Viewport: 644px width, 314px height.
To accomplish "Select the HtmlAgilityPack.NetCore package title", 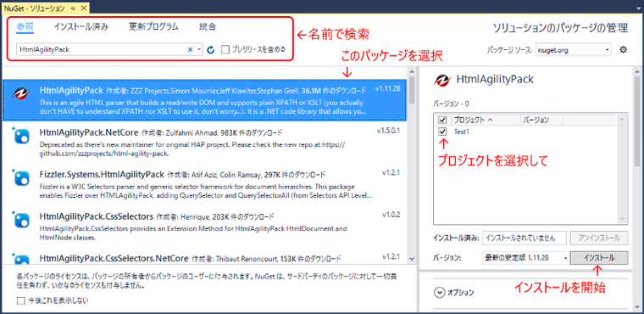I will click(88, 133).
